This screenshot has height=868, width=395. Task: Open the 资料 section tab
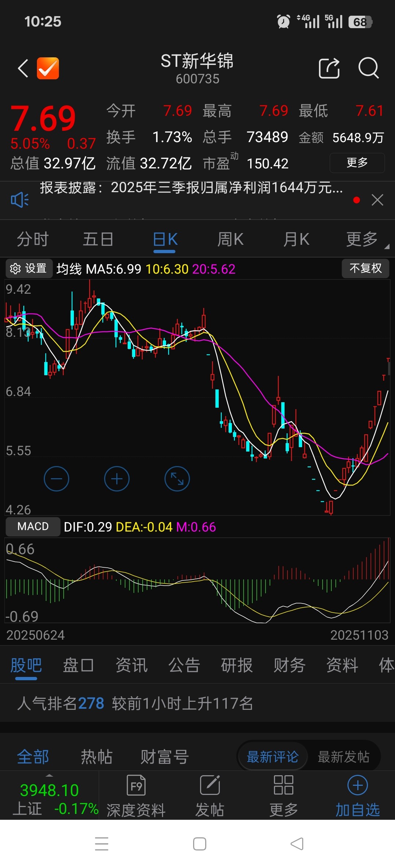pyautogui.click(x=342, y=665)
